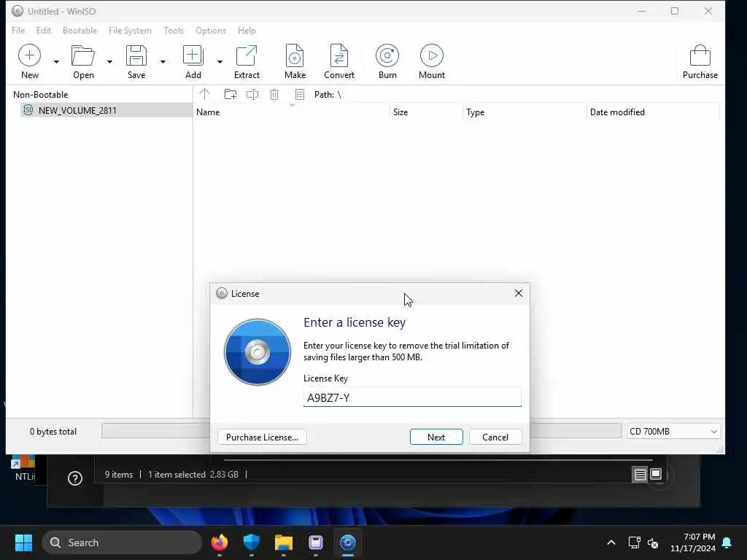Image resolution: width=747 pixels, height=560 pixels.
Task: Click the Next button in License dialog
Action: click(436, 437)
